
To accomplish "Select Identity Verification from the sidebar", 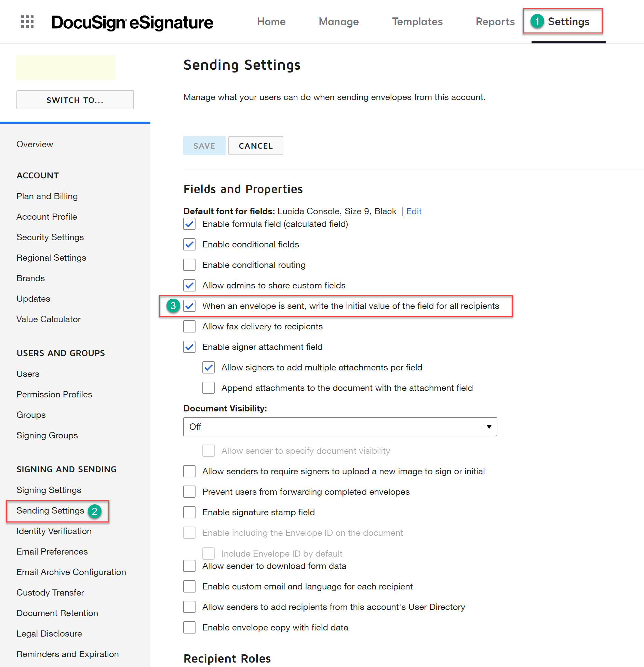I will click(54, 531).
